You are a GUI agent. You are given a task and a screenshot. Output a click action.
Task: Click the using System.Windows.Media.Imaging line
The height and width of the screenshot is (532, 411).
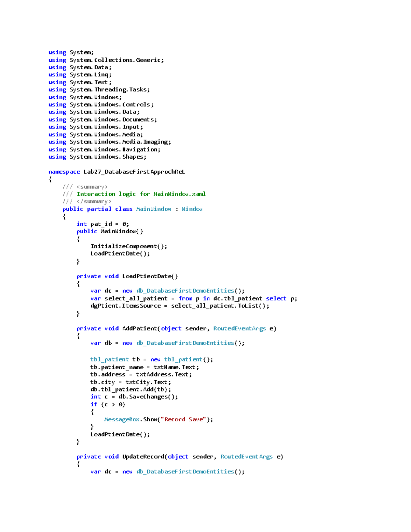coord(110,141)
